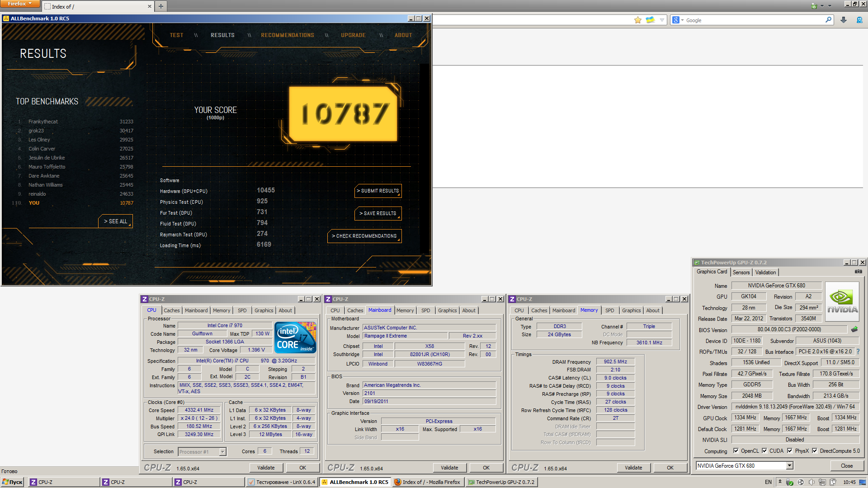Click the Bus Interface question mark icon
The width and height of the screenshot is (868, 488).
(x=858, y=352)
